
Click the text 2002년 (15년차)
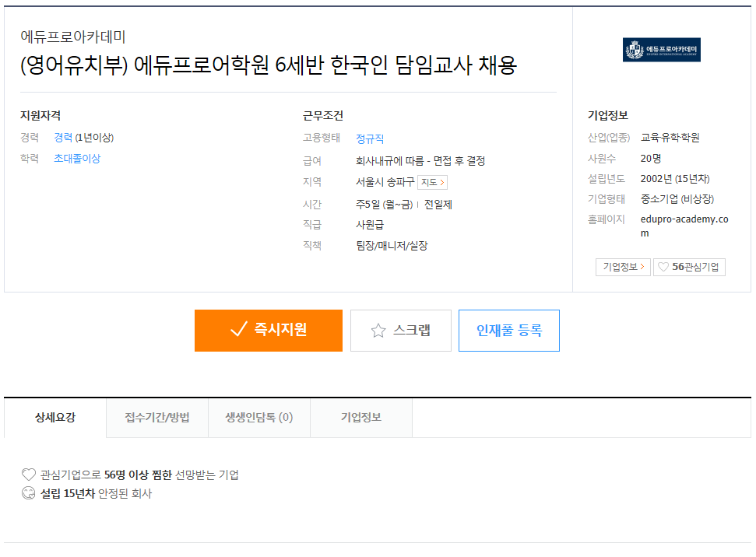click(675, 179)
